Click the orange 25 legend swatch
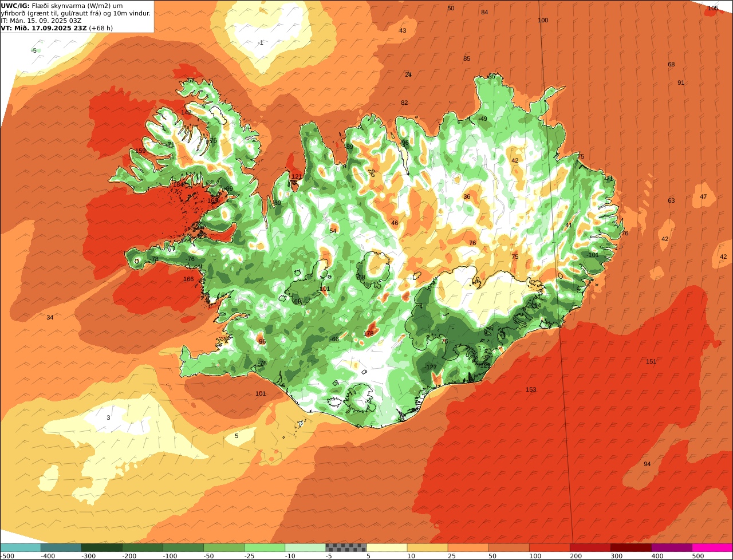Viewport: 733px width, 560px height. 468,547
